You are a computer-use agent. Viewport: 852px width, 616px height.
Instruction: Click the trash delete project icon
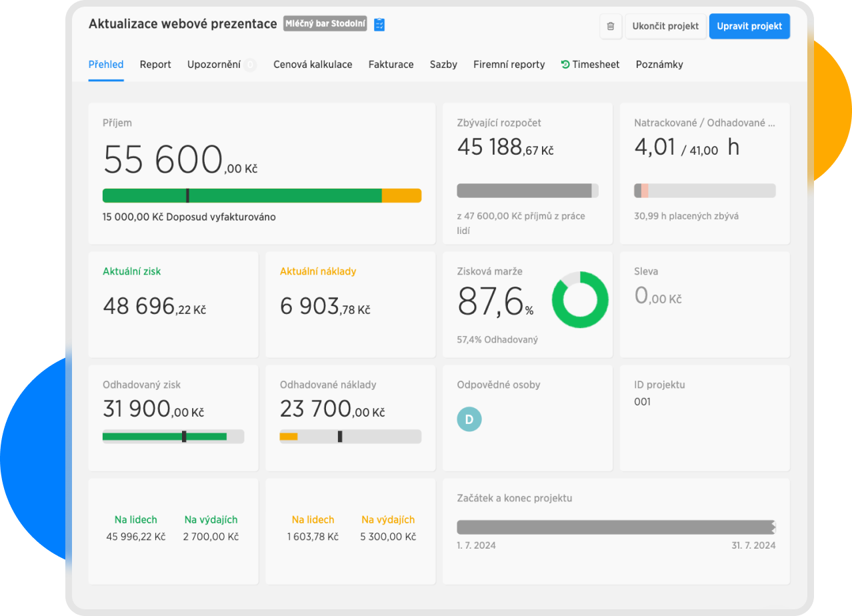[x=611, y=27]
